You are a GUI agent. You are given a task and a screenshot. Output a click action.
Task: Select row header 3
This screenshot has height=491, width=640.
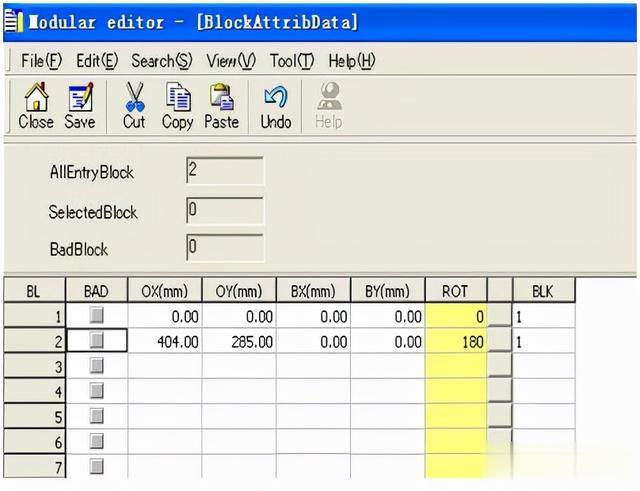[x=35, y=366]
